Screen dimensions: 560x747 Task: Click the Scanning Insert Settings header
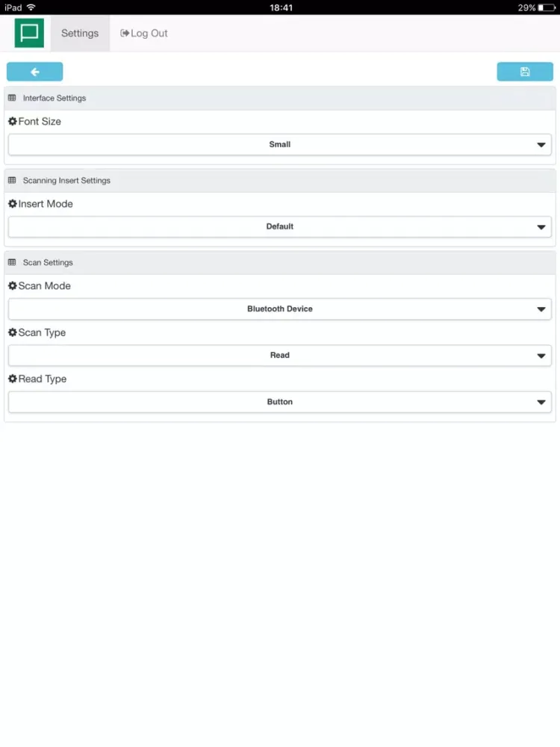click(66, 181)
